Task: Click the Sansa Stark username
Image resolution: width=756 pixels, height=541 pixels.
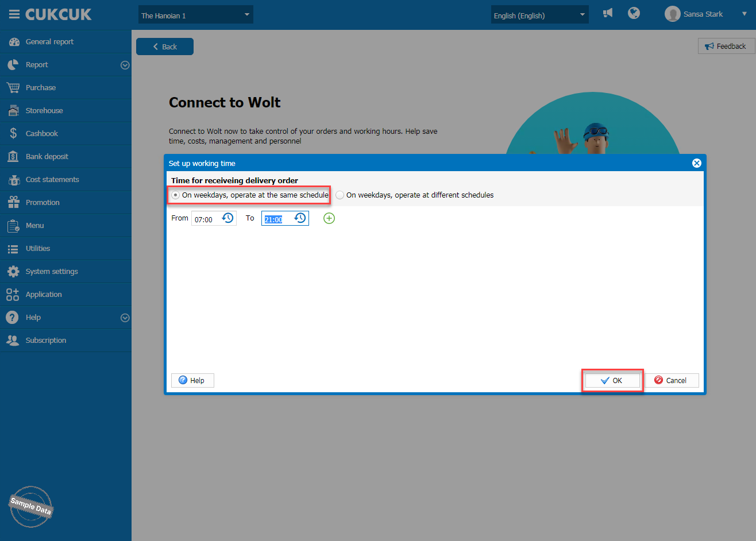Action: (x=703, y=14)
